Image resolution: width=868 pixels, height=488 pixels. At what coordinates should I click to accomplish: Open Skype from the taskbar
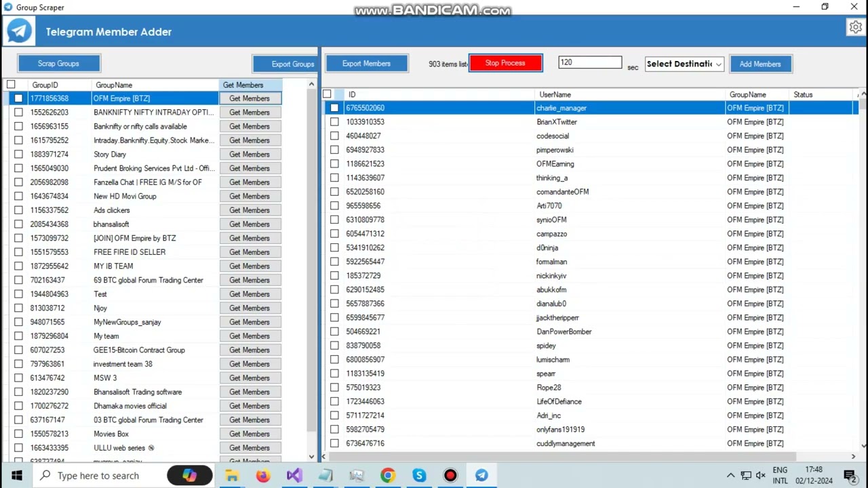419,475
